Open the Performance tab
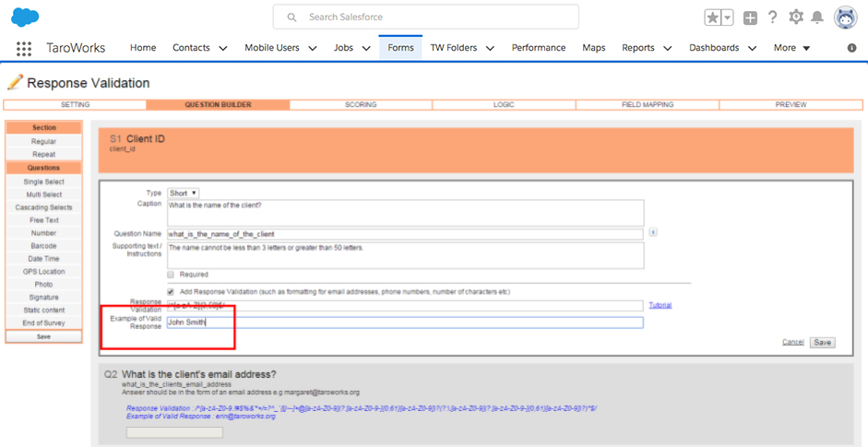The width and height of the screenshot is (868, 447). [539, 48]
